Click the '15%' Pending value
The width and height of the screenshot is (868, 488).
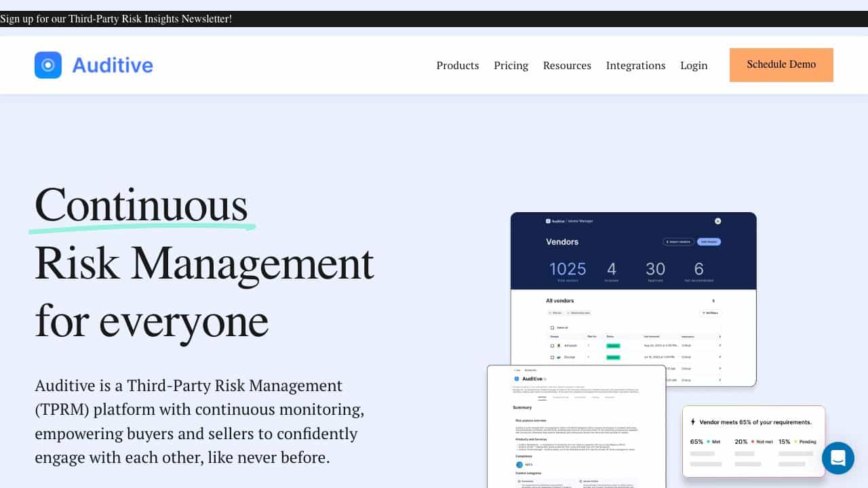[784, 441]
